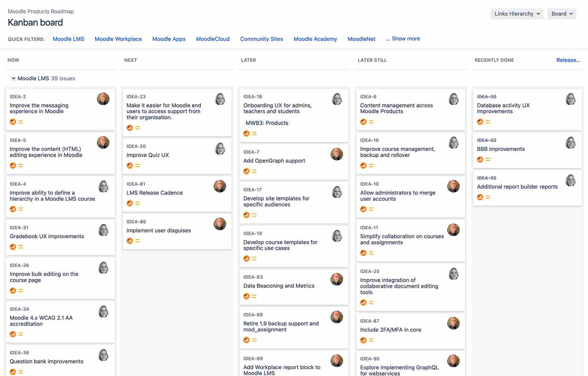Click the '39 issues' count text
Viewport: 588px width, 376px height.
63,78
